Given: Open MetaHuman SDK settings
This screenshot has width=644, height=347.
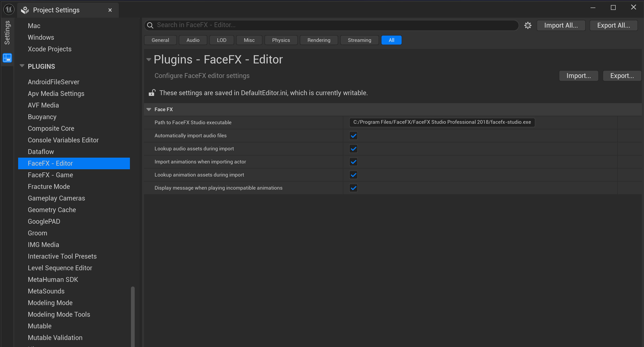Looking at the screenshot, I should (x=53, y=279).
